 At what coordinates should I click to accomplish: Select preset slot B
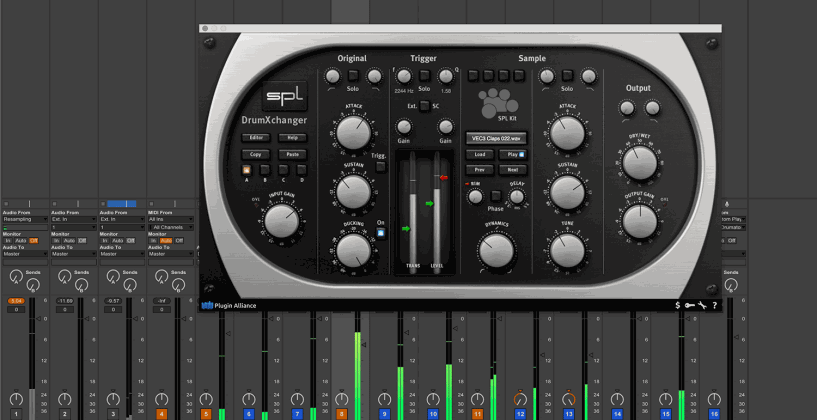click(265, 169)
